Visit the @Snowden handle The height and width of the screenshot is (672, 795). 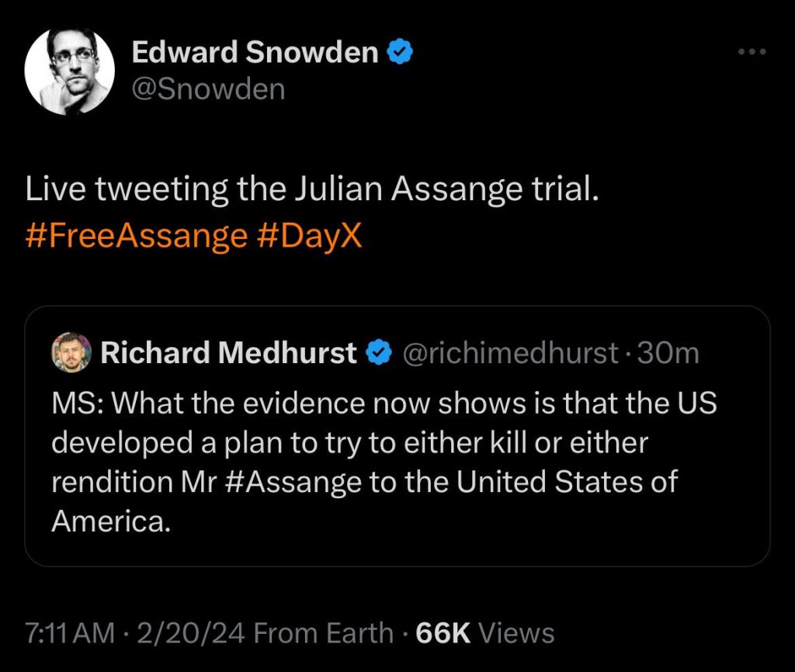click(208, 89)
